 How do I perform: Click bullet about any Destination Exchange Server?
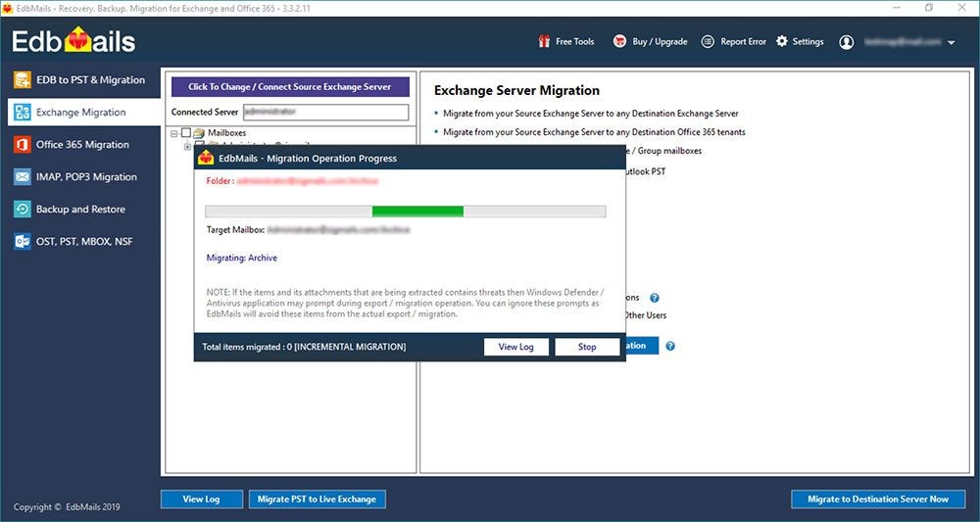(591, 114)
